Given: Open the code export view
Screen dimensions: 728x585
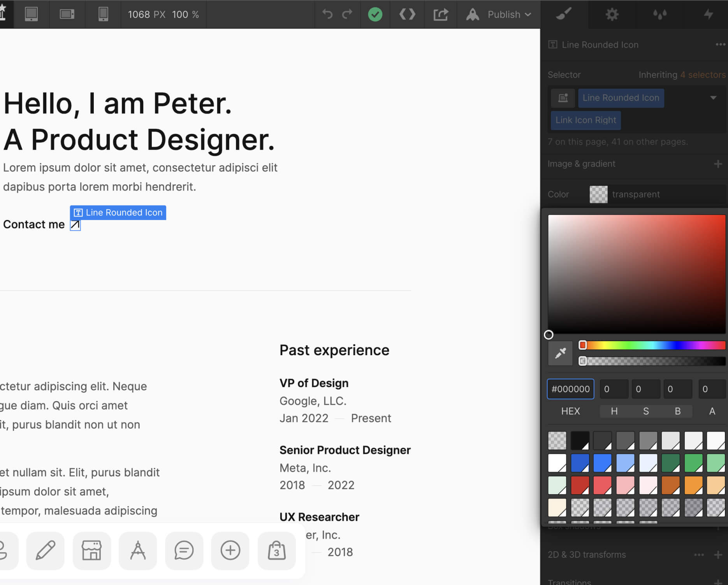Looking at the screenshot, I should pyautogui.click(x=407, y=14).
